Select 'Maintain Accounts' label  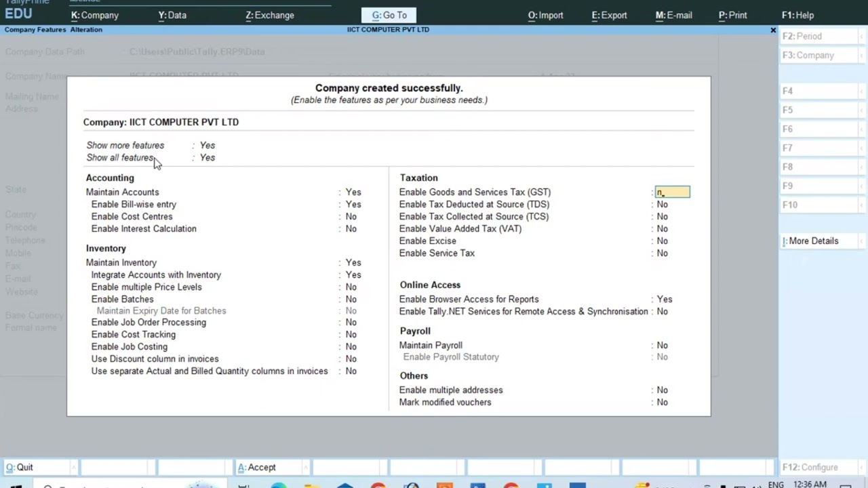tap(122, 192)
